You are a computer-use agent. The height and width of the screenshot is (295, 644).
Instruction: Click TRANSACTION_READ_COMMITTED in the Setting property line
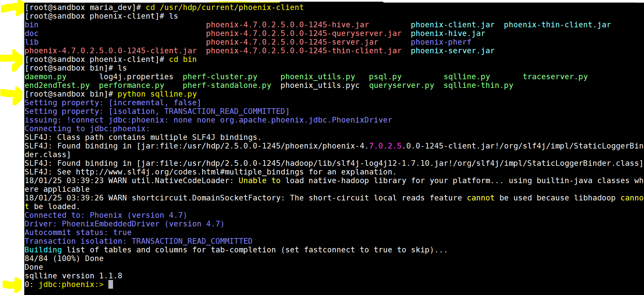click(x=225, y=112)
